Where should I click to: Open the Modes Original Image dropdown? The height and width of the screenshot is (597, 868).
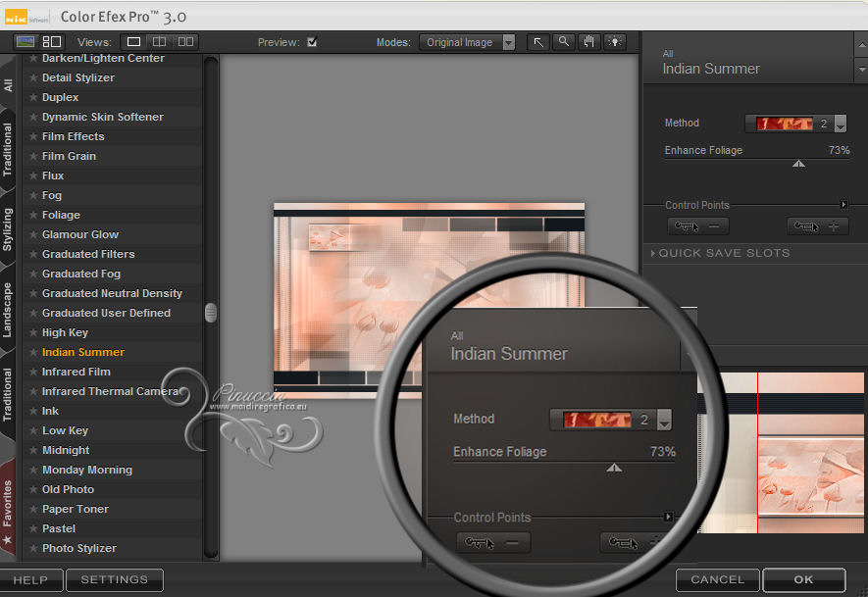coord(467,42)
